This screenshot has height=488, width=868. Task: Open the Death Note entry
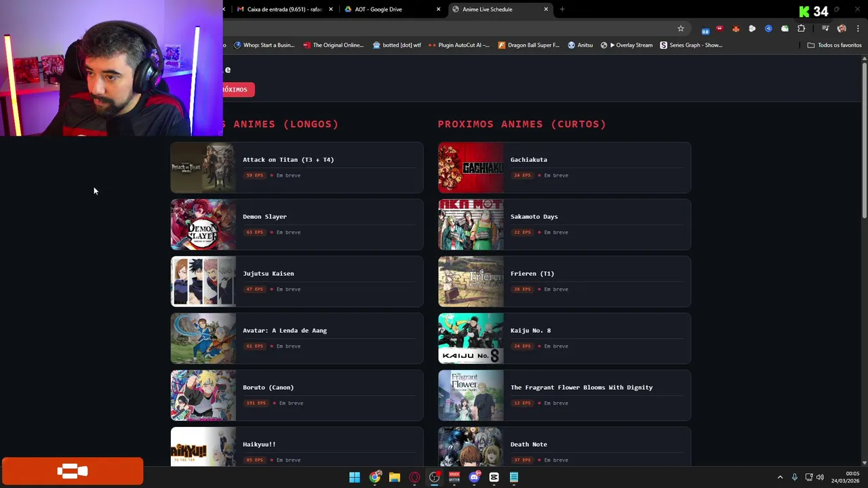click(564, 447)
